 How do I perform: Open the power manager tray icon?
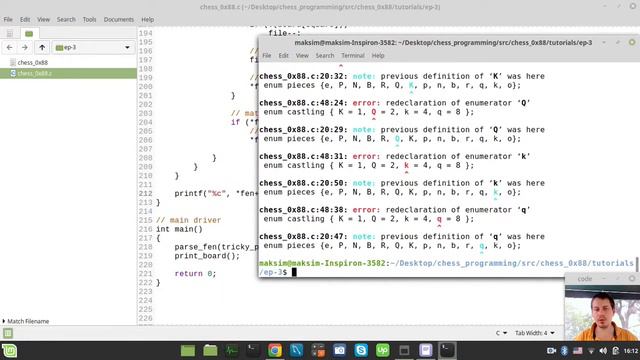point(616,351)
